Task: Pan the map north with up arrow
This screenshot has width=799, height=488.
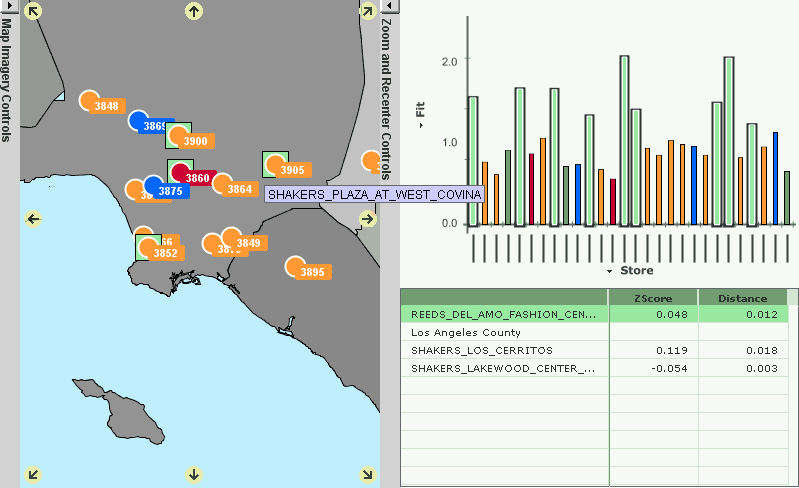Action: tap(194, 11)
